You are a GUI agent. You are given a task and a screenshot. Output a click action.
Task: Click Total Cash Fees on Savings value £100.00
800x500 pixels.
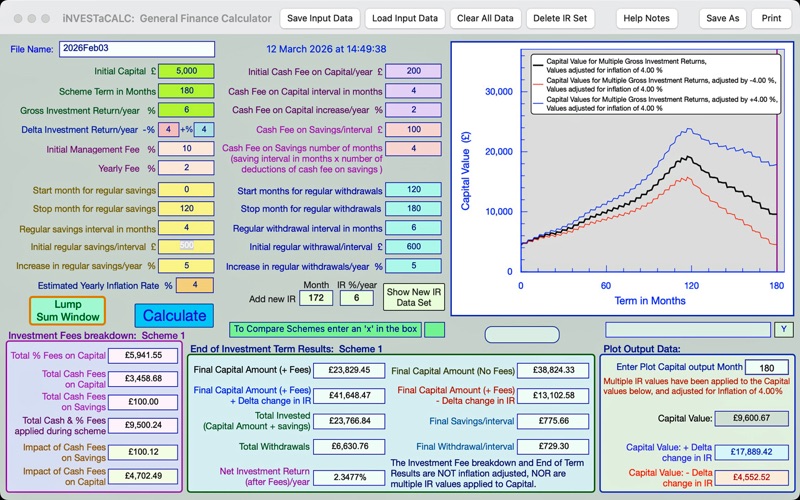pos(143,402)
